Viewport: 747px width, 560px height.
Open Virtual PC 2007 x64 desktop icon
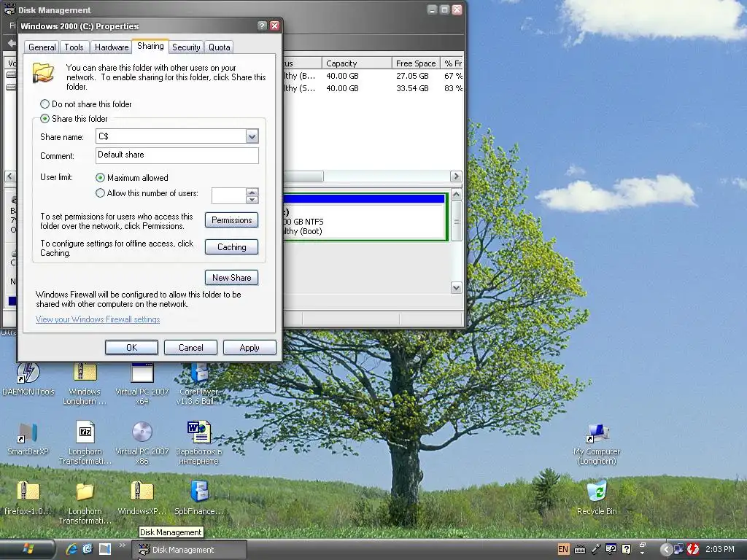point(142,384)
